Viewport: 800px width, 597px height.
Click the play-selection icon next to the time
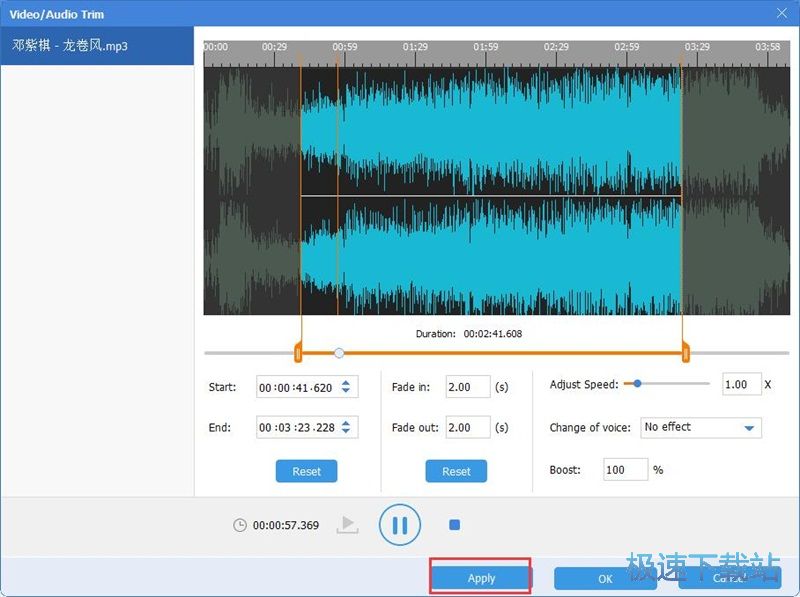(347, 525)
